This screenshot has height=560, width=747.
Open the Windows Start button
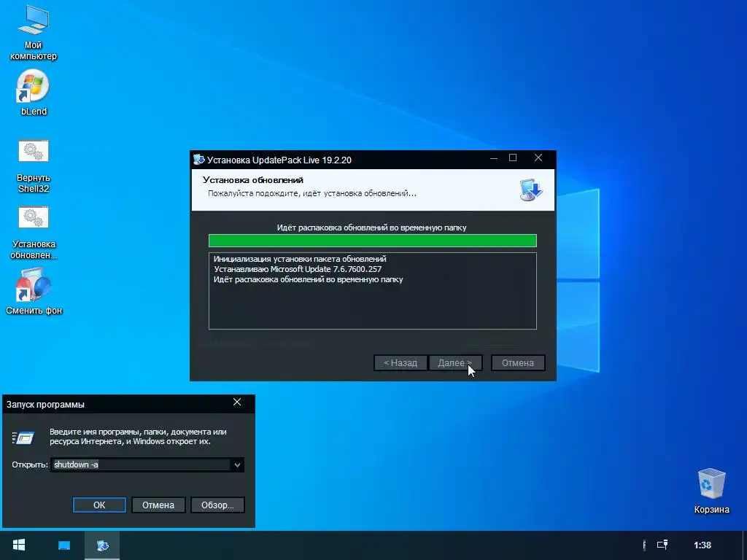(x=18, y=545)
